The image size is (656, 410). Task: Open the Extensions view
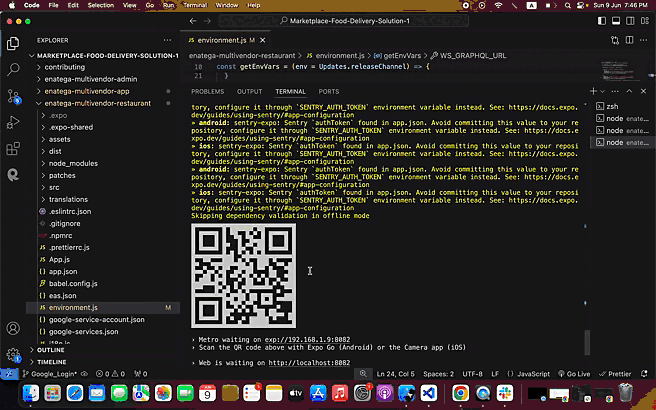point(14,149)
